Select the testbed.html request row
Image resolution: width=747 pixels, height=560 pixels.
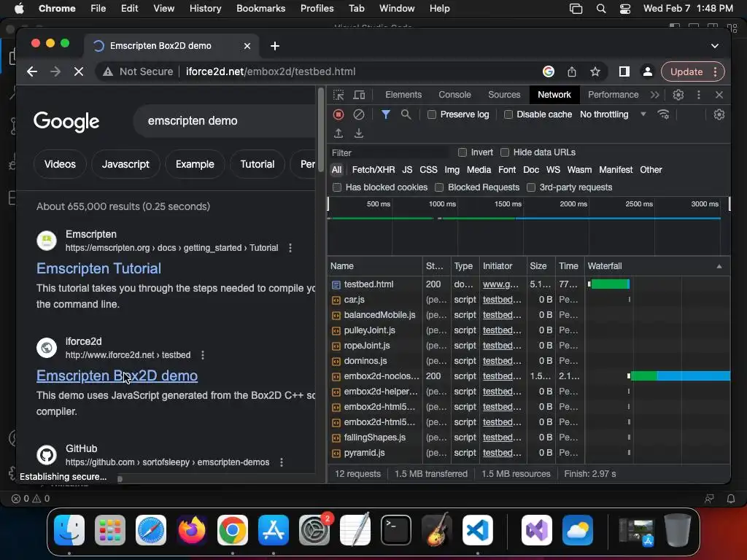coord(529,284)
